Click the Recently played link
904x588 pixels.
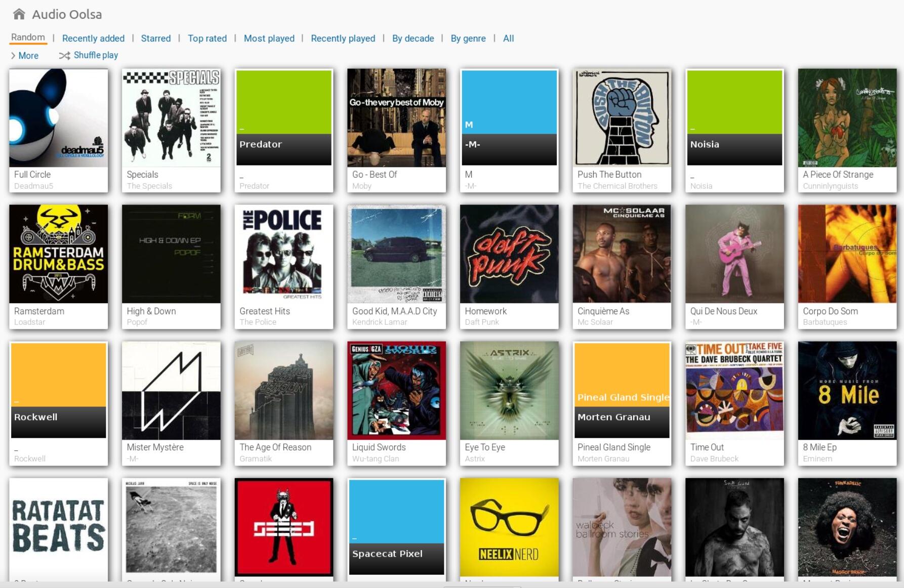click(343, 38)
